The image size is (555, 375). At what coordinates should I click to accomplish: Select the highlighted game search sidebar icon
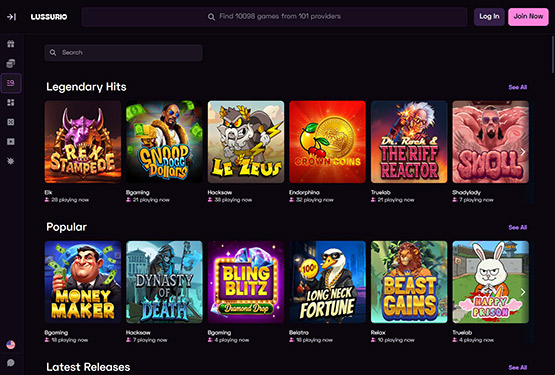11,83
